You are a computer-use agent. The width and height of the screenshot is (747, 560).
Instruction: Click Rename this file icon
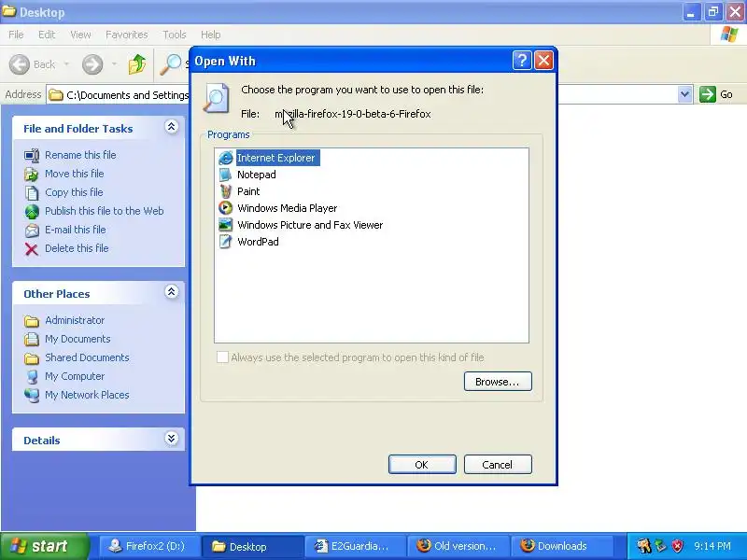(32, 155)
